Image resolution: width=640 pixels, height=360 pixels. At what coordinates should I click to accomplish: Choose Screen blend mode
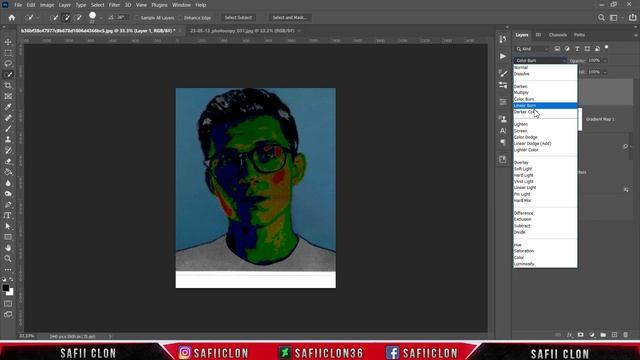click(545, 131)
